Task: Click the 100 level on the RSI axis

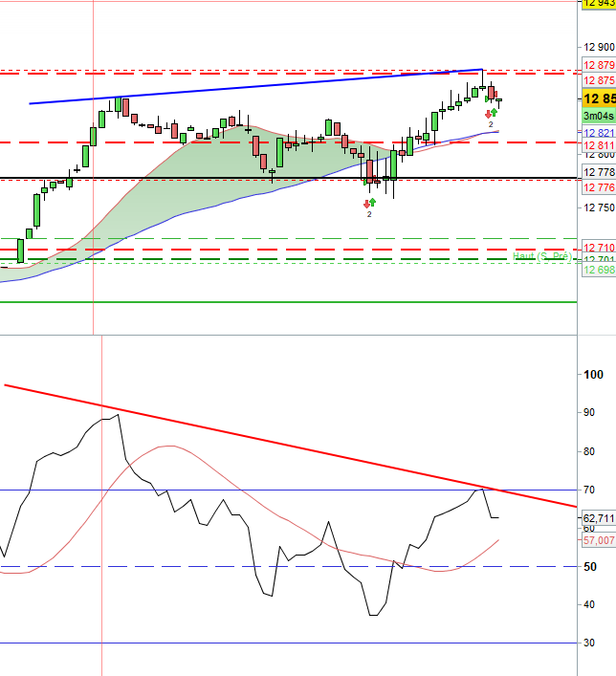Action: pyautogui.click(x=593, y=375)
